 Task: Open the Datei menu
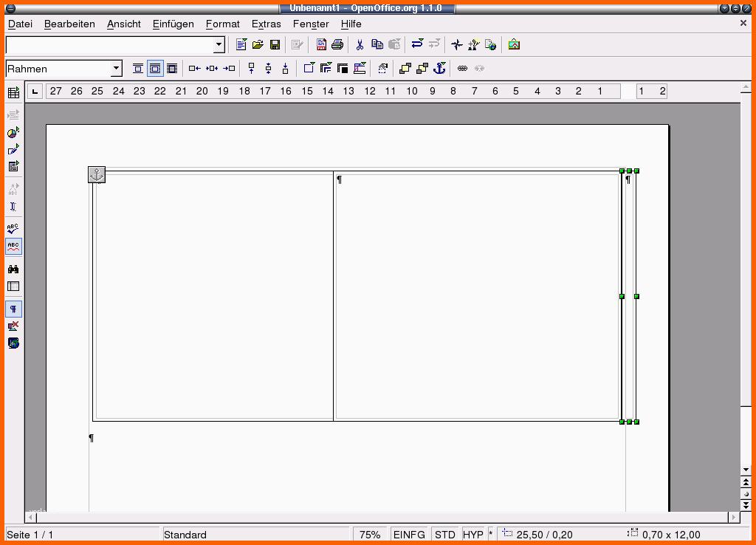coord(20,24)
